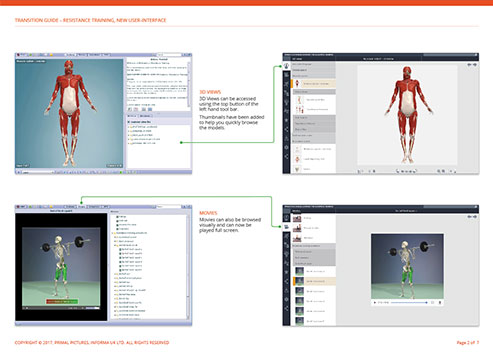
Task: Play the squat movie in new interface player
Action: tap(375, 302)
